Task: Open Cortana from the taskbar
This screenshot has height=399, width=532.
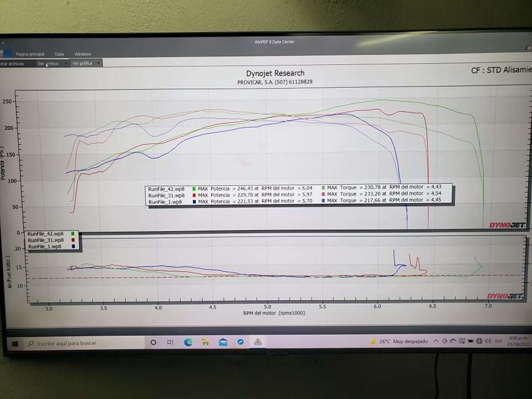Action: [x=154, y=342]
